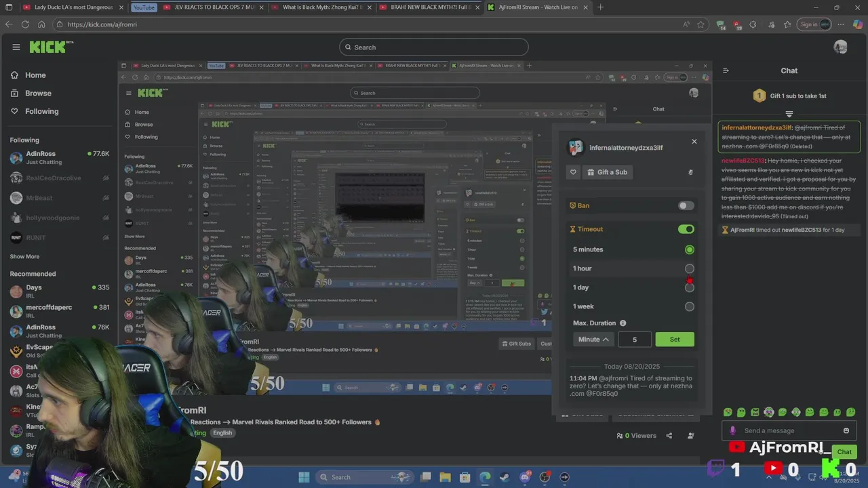868x488 pixels.
Task: Click username newlifeBZCS13 in chat message
Action: (x=744, y=161)
